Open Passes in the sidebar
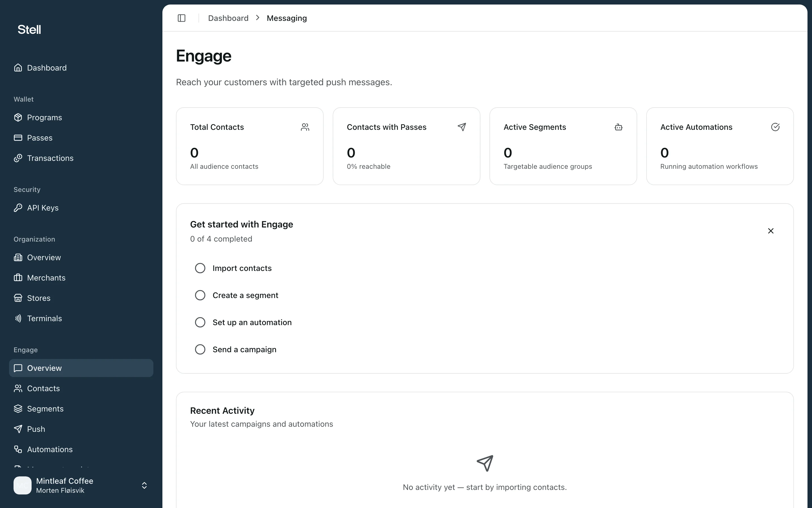This screenshot has width=812, height=508. tap(81, 138)
